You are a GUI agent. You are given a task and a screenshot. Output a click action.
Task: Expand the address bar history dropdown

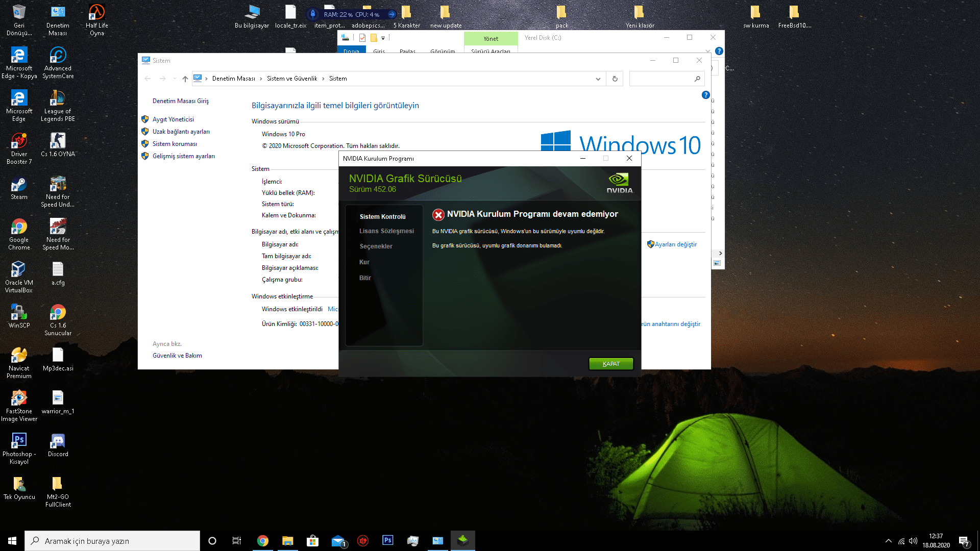[598, 79]
